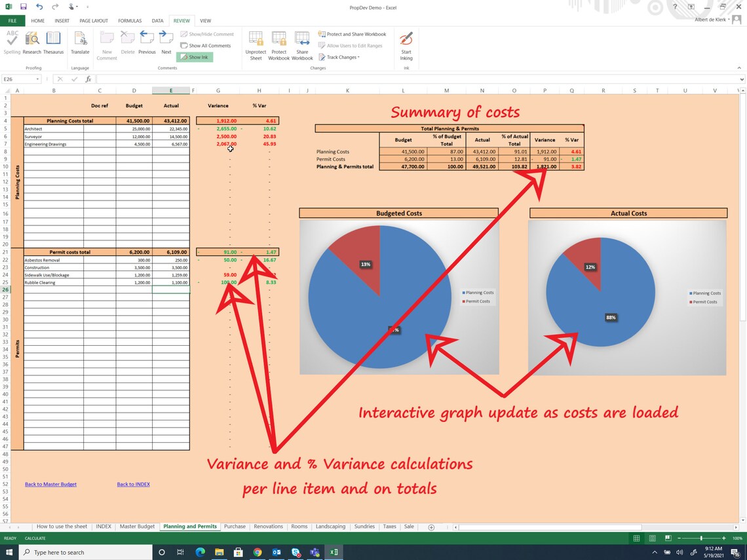Open the Renovations sheet tab

(x=268, y=527)
